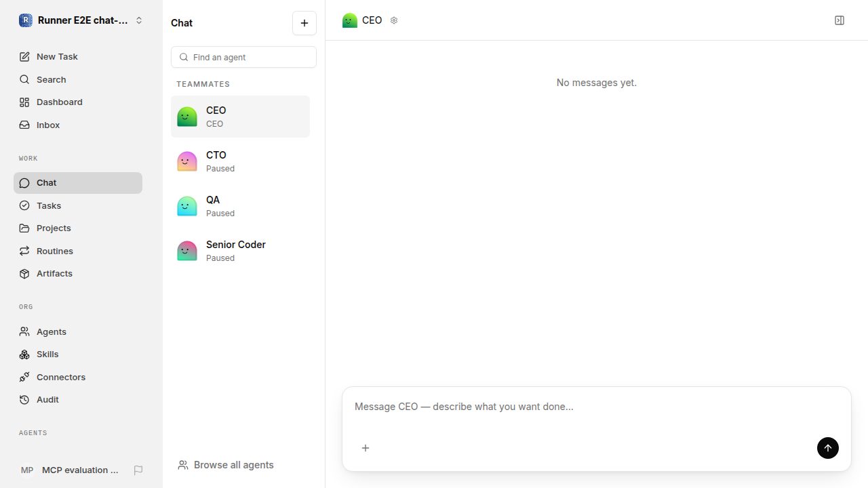Click the Artifacts cube icon
868x488 pixels.
point(24,274)
